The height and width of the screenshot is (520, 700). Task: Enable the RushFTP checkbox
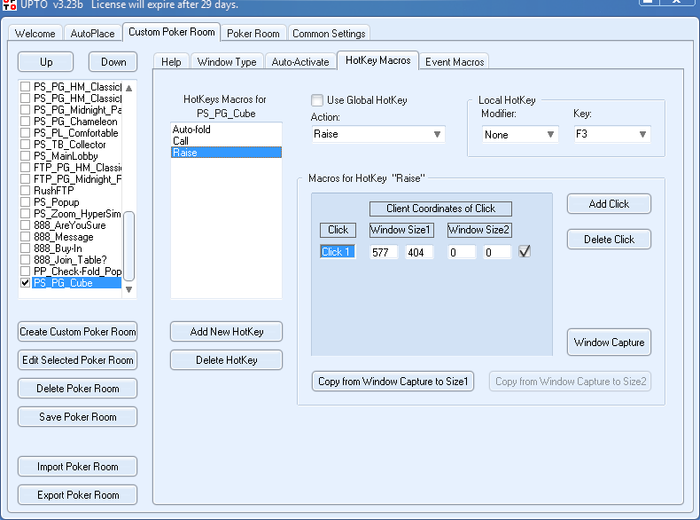[x=25, y=190]
